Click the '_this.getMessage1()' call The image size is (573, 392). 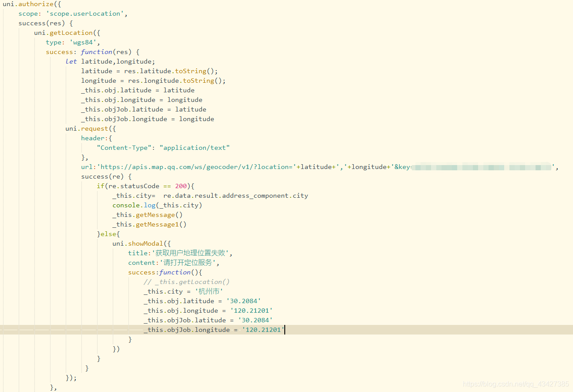coord(149,224)
